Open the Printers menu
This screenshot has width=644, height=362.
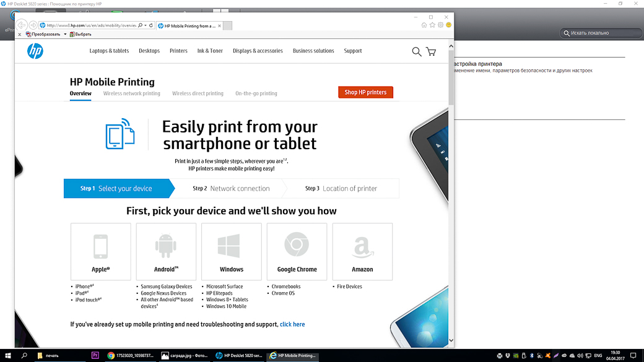tap(178, 51)
